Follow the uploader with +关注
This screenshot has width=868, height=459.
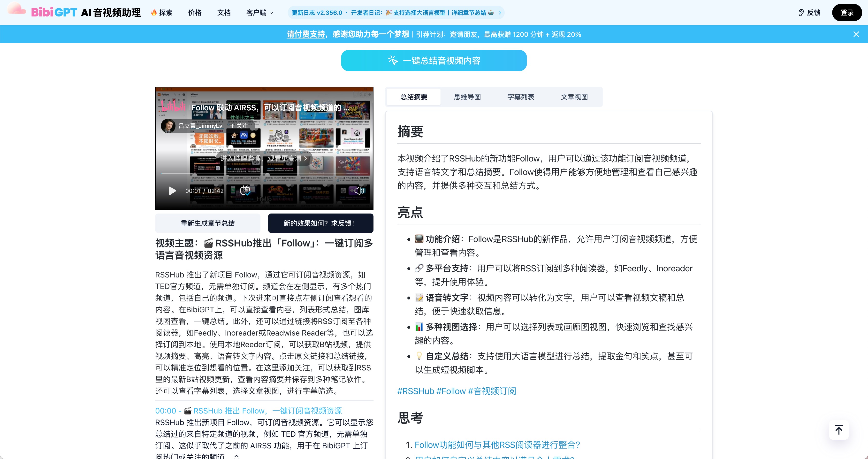[239, 126]
